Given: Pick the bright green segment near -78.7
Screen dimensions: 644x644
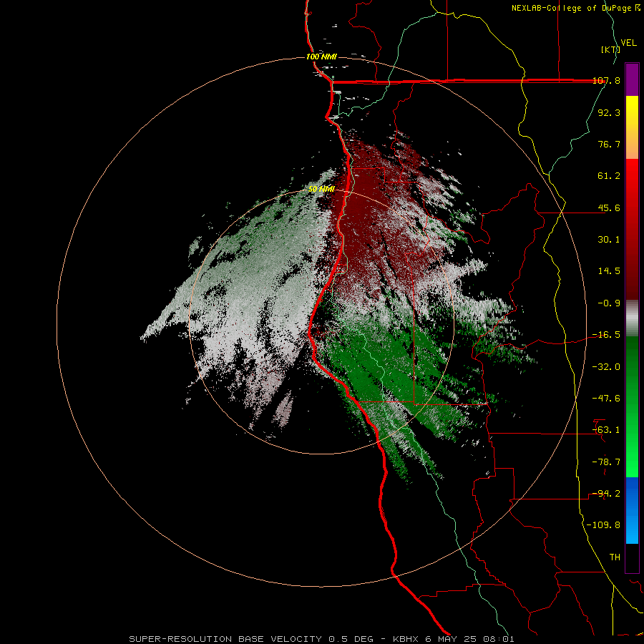Looking at the screenshot, I should coord(632,462).
